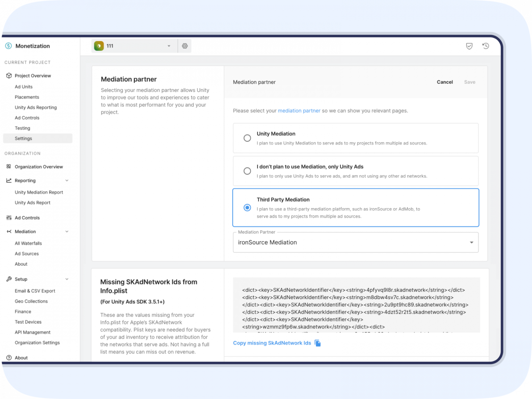Open Placements in the sidebar
The height and width of the screenshot is (399, 532).
coord(27,97)
